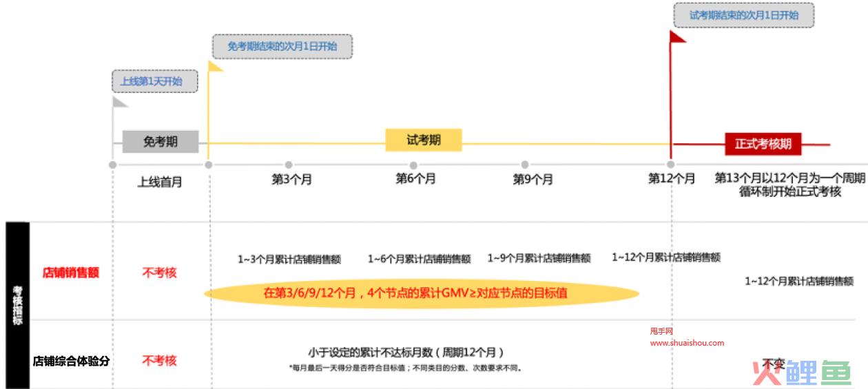Click the 1~6个月累计店铺销售额 text

(x=419, y=259)
